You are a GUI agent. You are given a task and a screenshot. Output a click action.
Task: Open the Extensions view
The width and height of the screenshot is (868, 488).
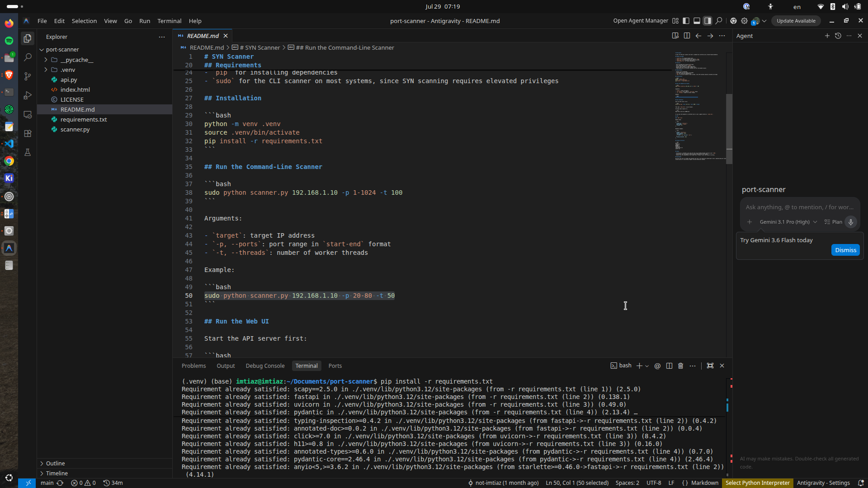(28, 133)
